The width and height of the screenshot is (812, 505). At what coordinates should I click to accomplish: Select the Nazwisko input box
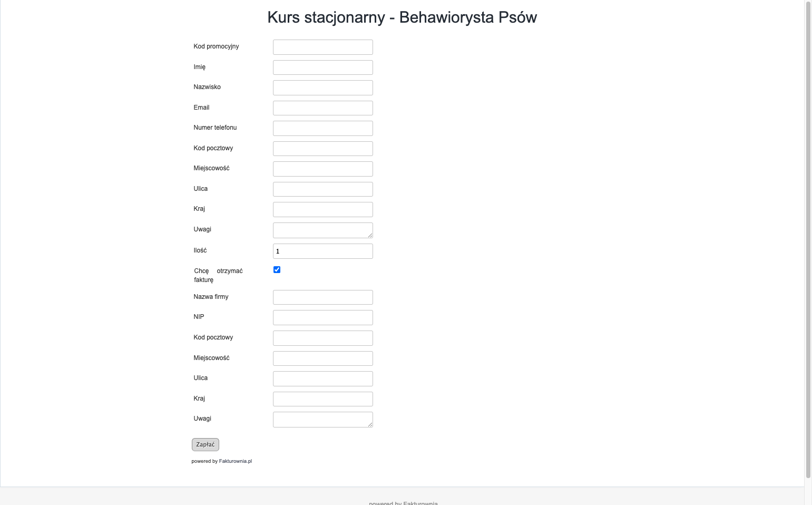coord(322,88)
